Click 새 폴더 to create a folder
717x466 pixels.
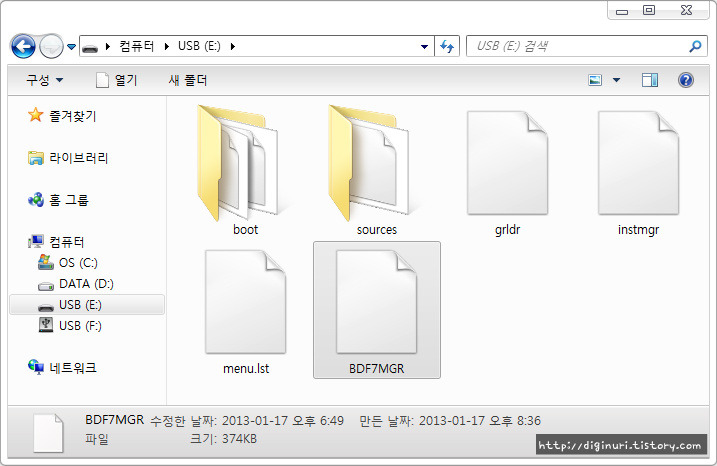(187, 80)
